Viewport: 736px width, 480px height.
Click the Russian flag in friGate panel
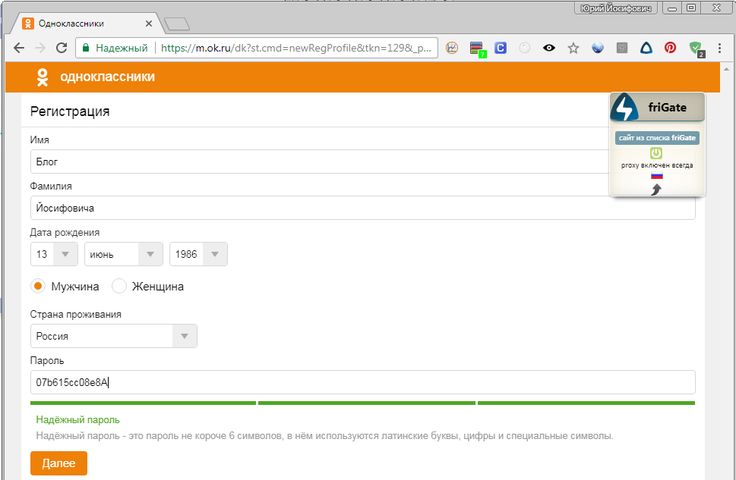[657, 176]
